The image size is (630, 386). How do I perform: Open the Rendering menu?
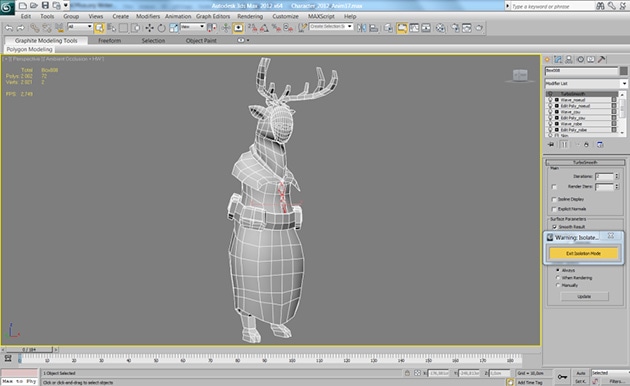(x=250, y=16)
